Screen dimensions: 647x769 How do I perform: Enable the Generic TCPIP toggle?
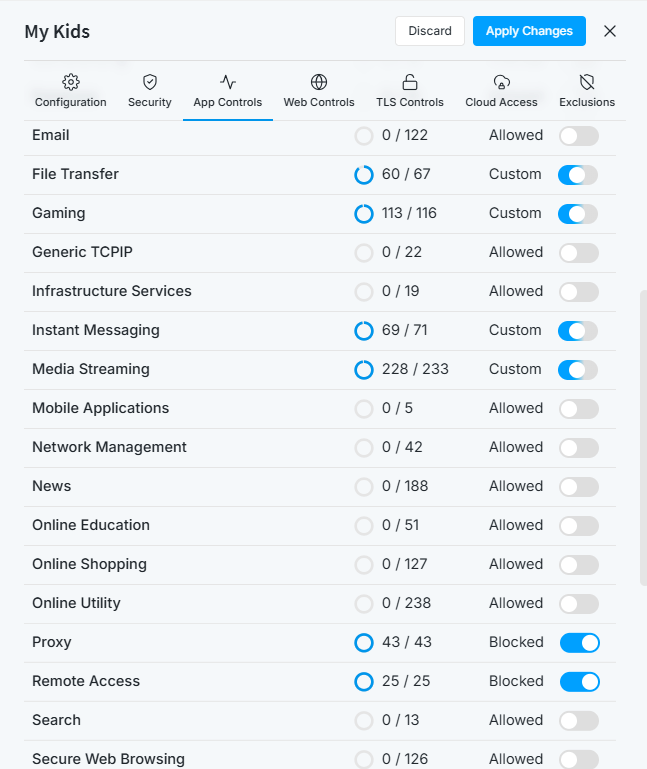click(579, 253)
